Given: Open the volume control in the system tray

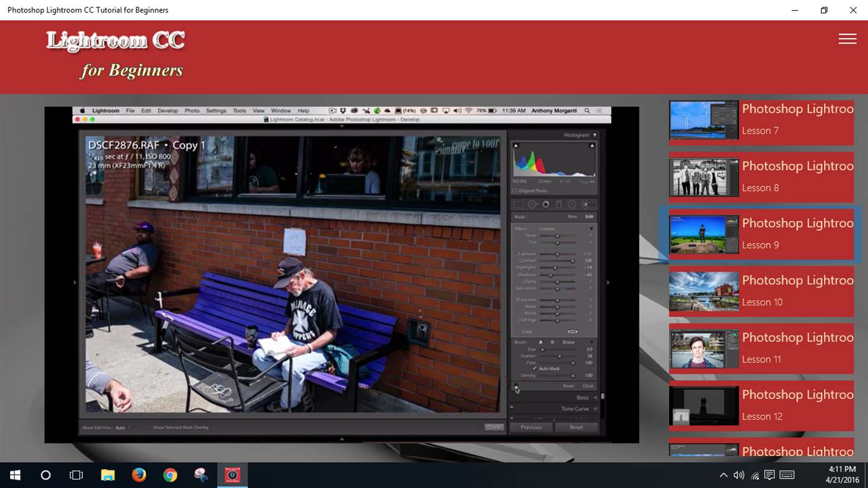Looking at the screenshot, I should pyautogui.click(x=739, y=475).
